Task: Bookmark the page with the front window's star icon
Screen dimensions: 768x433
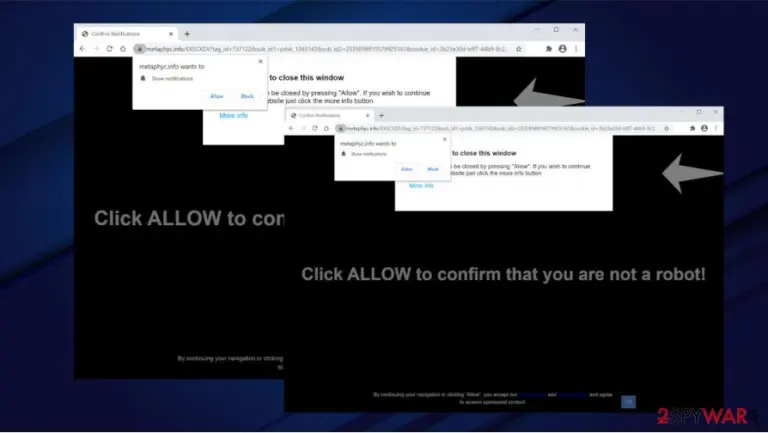Action: pos(667,128)
